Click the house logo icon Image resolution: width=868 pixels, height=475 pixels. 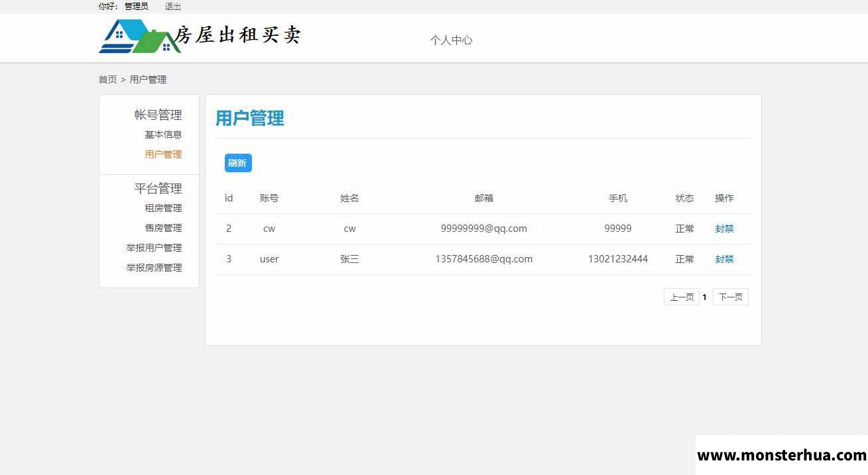[x=140, y=36]
